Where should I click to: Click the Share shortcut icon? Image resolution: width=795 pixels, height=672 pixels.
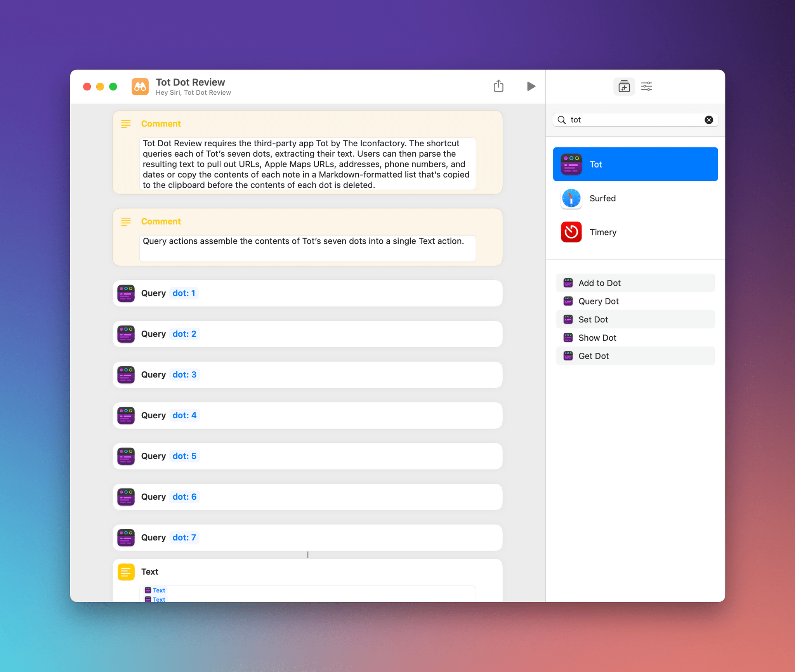(498, 86)
